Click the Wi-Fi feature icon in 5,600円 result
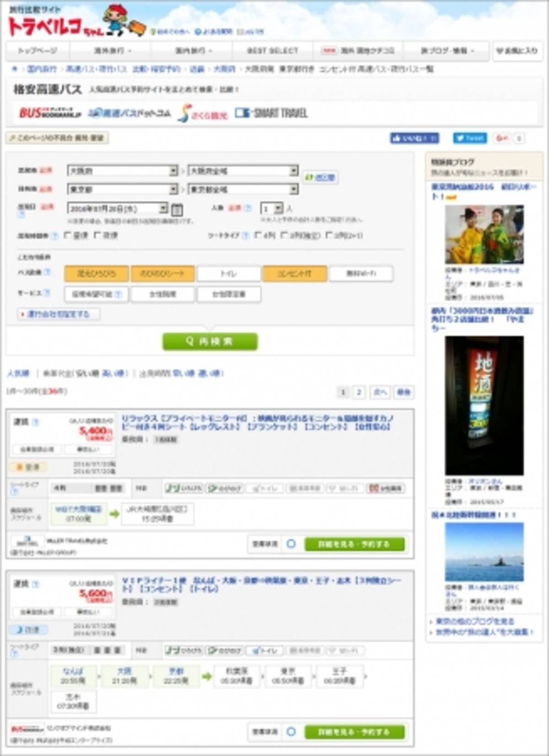This screenshot has width=549, height=756. 345,651
